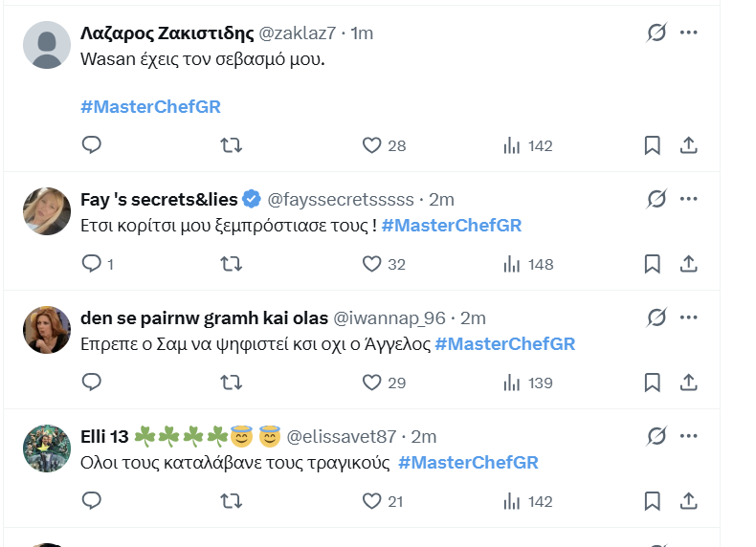Open more options on Elli 13's tweet

[688, 436]
